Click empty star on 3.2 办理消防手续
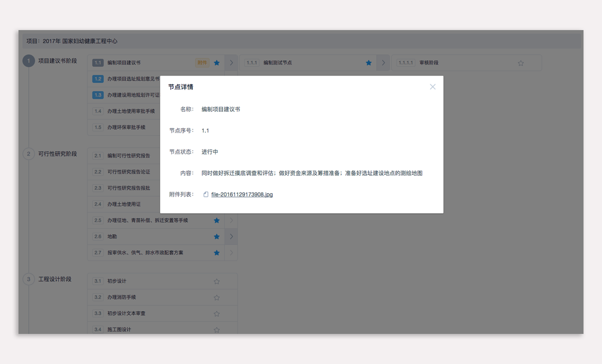This screenshot has width=602, height=364. coord(217,298)
